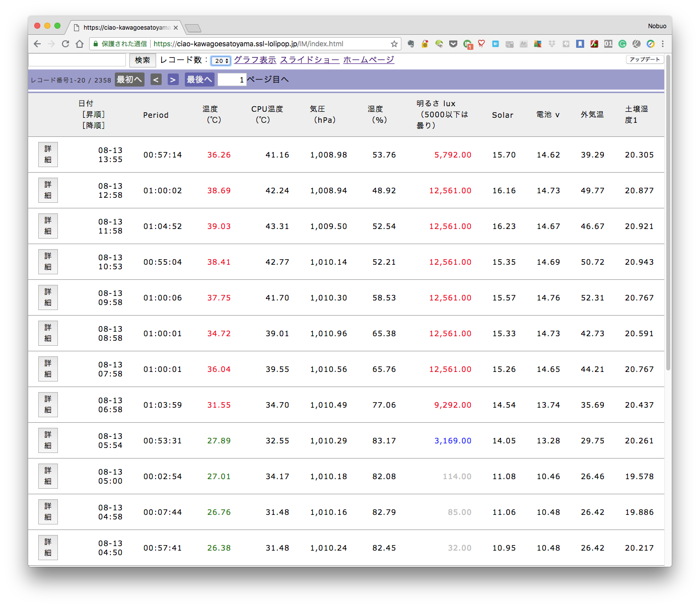
Task: Click the Period column header
Action: coord(156,115)
